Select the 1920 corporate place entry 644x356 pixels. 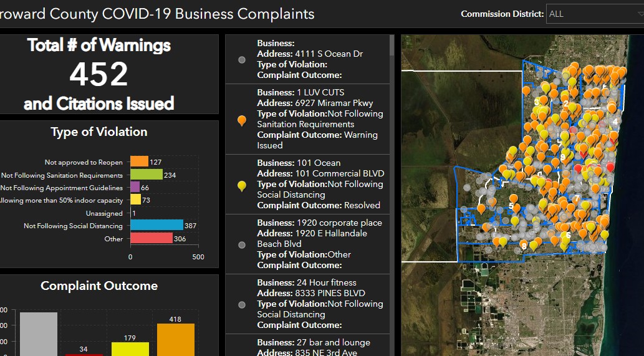(307, 244)
